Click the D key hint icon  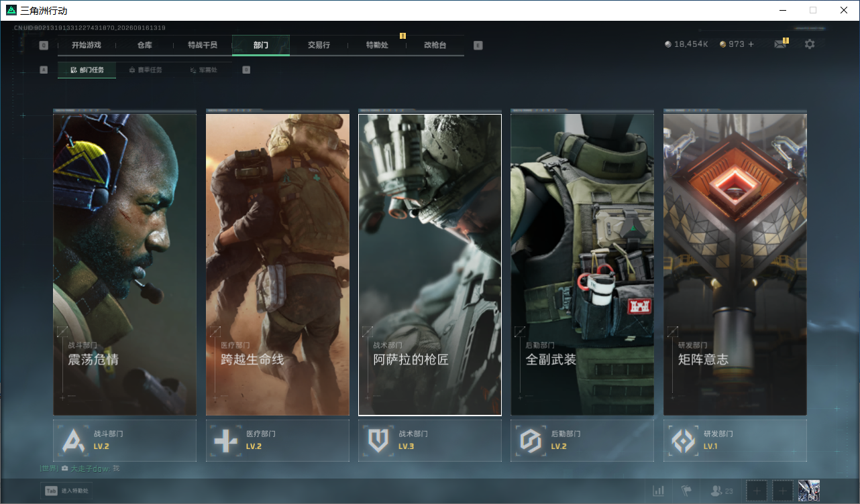click(246, 70)
